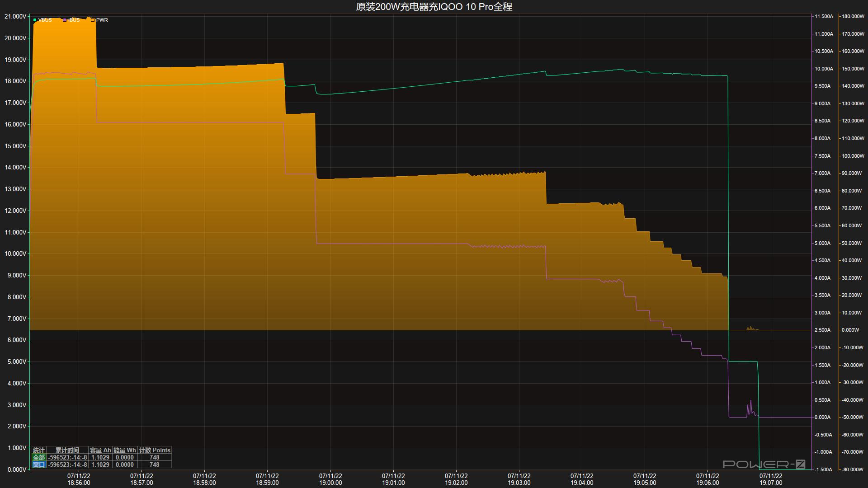Click the 0.000W power axis label

850,330
